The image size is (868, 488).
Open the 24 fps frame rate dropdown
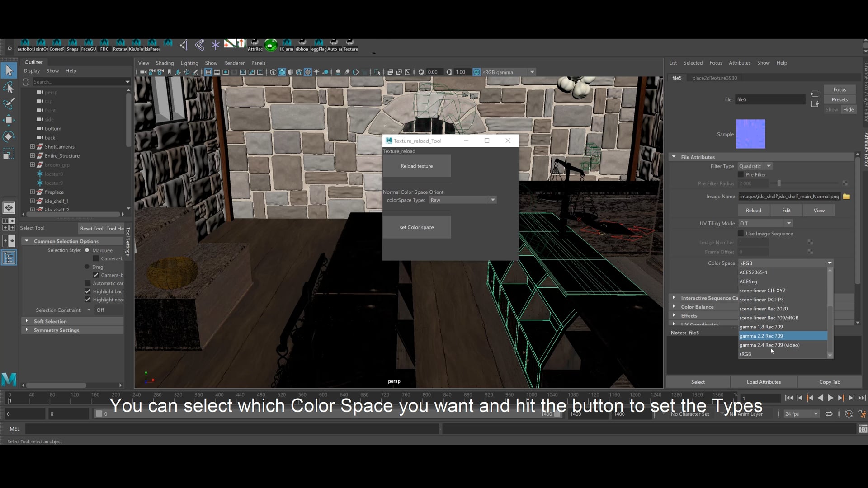(801, 414)
